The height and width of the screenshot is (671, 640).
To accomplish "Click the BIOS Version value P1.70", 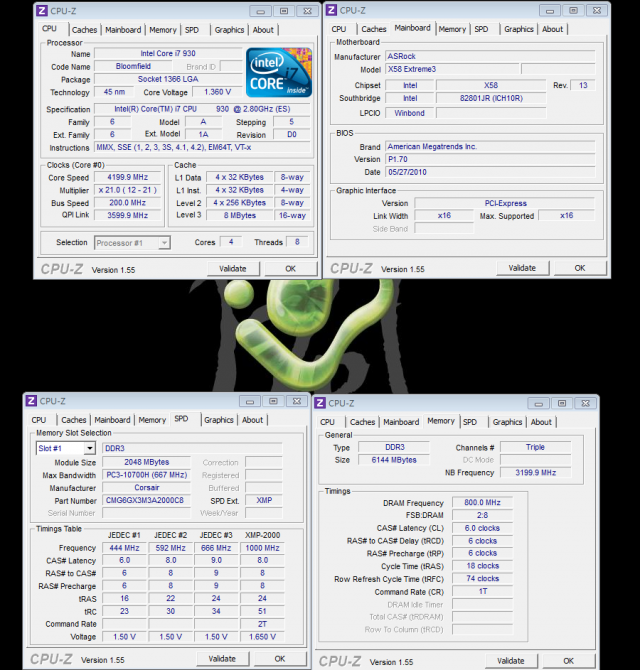I will pyautogui.click(x=490, y=159).
